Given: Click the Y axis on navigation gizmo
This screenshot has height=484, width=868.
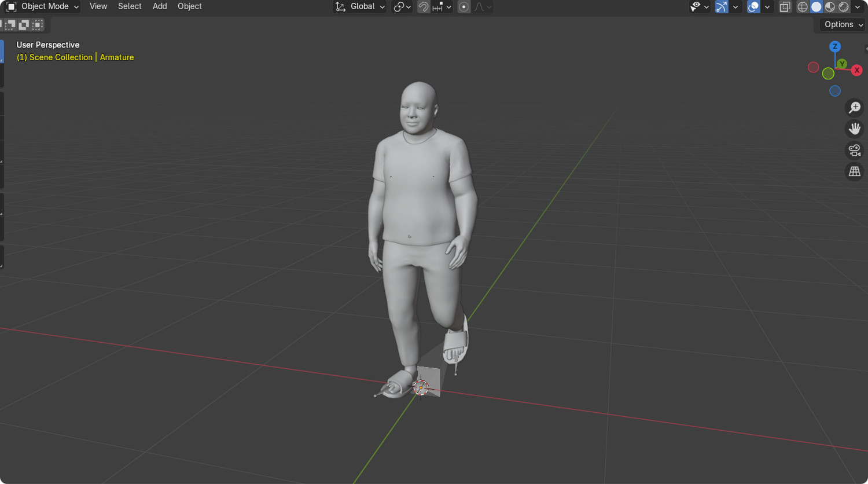Looking at the screenshot, I should pyautogui.click(x=842, y=64).
